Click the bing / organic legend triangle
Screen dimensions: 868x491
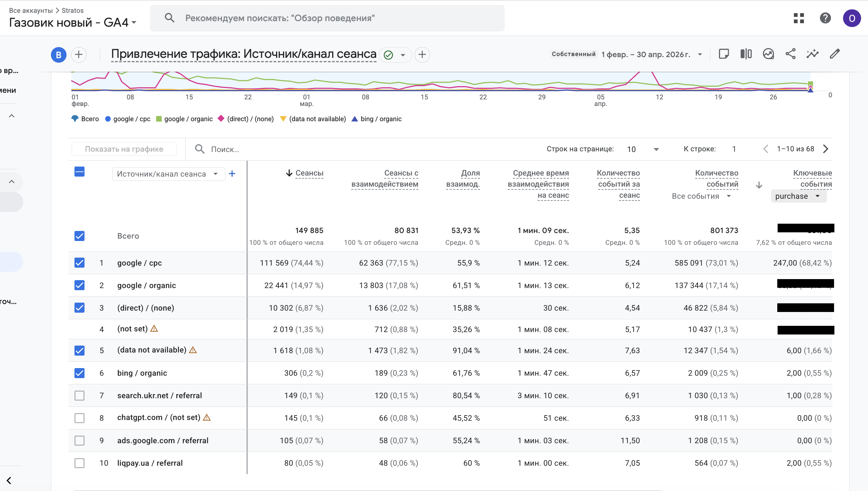click(x=355, y=119)
